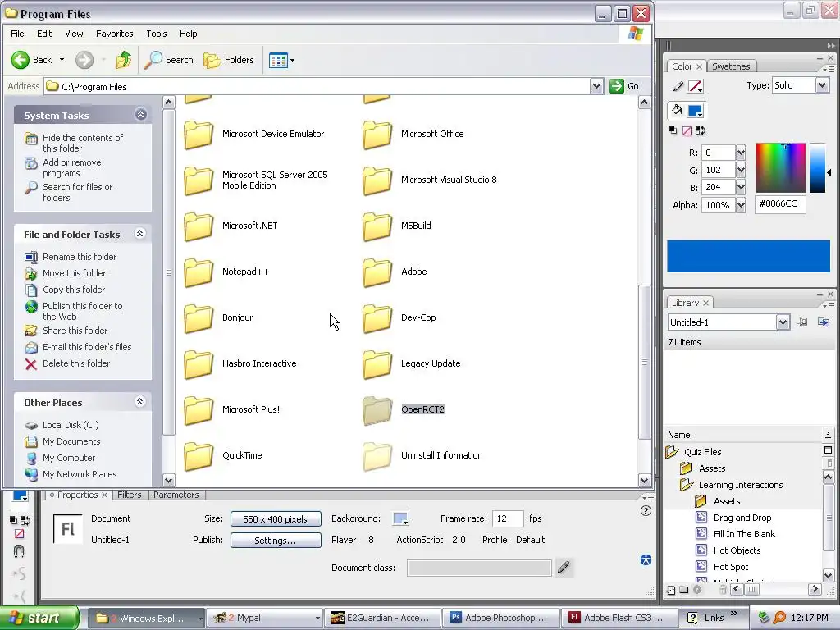Open the stroke color swatch
The height and width of the screenshot is (630, 840).
tap(696, 86)
